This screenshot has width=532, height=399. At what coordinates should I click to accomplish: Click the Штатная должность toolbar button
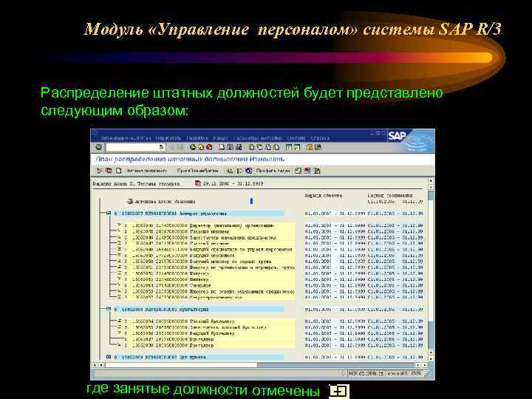147,171
